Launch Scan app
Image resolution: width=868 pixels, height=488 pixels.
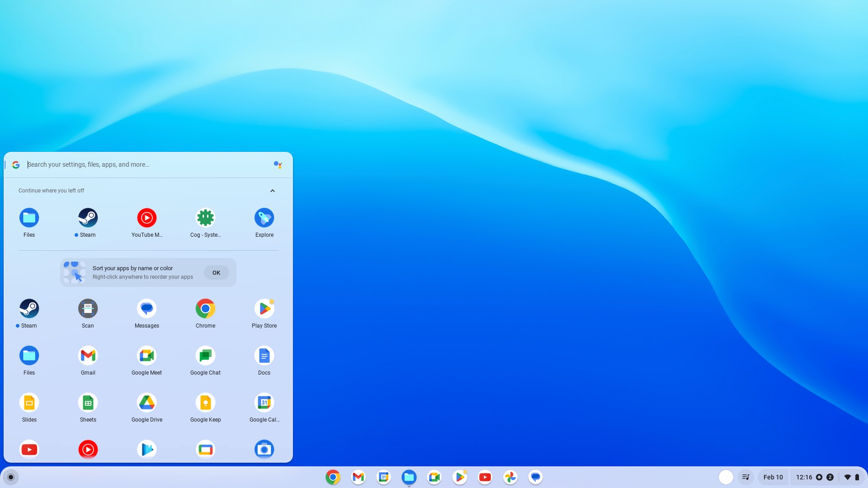coord(88,308)
